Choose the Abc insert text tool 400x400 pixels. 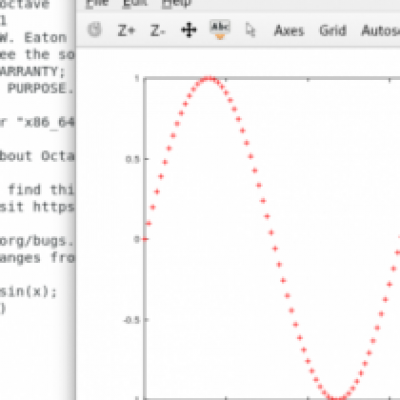click(x=220, y=29)
